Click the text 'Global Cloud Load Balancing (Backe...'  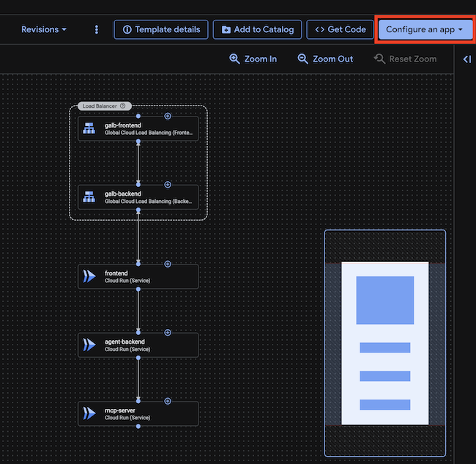[149, 201]
